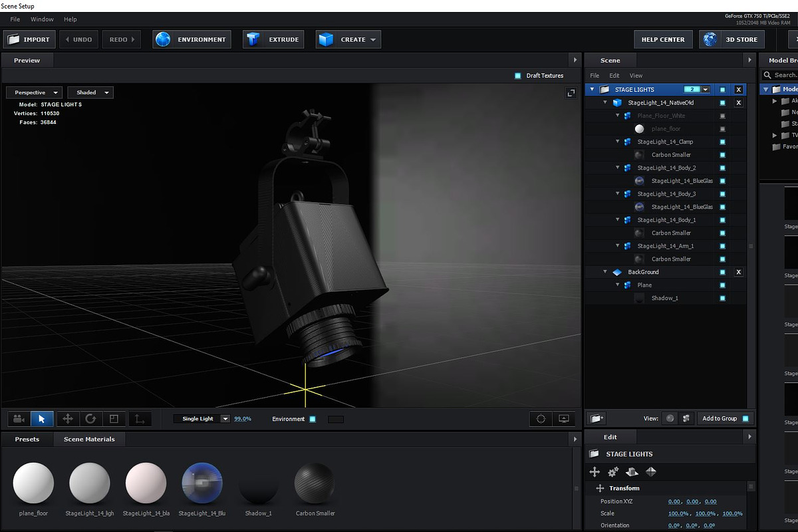Image resolution: width=798 pixels, height=532 pixels.
Task: Click the ENVIRONMENT button
Action: (x=192, y=39)
